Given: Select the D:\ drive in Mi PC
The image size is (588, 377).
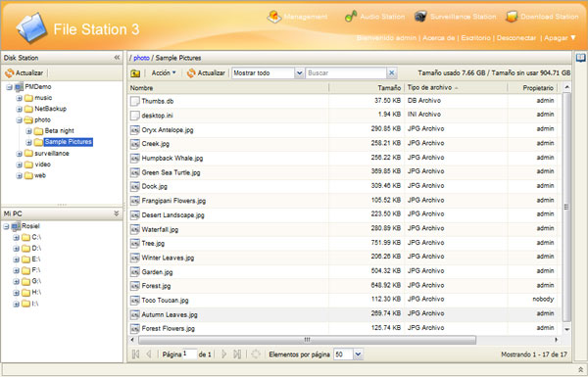Looking at the screenshot, I should 36,249.
